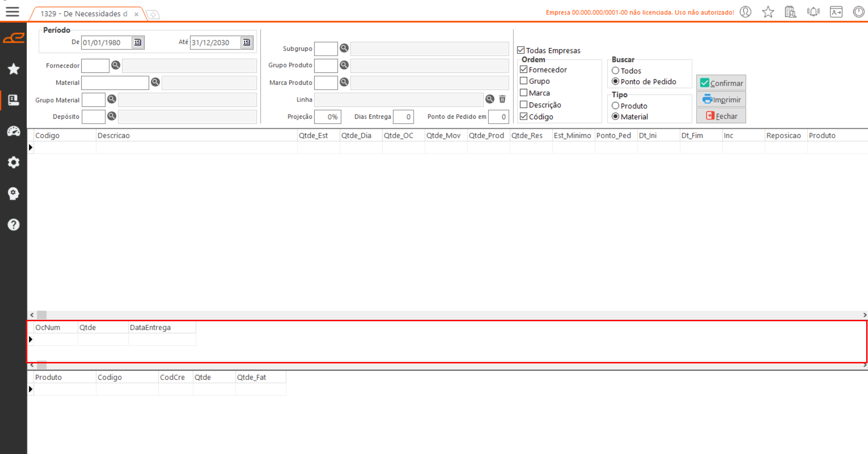
Task: Open the hamburger main menu
Action: pos(12,12)
